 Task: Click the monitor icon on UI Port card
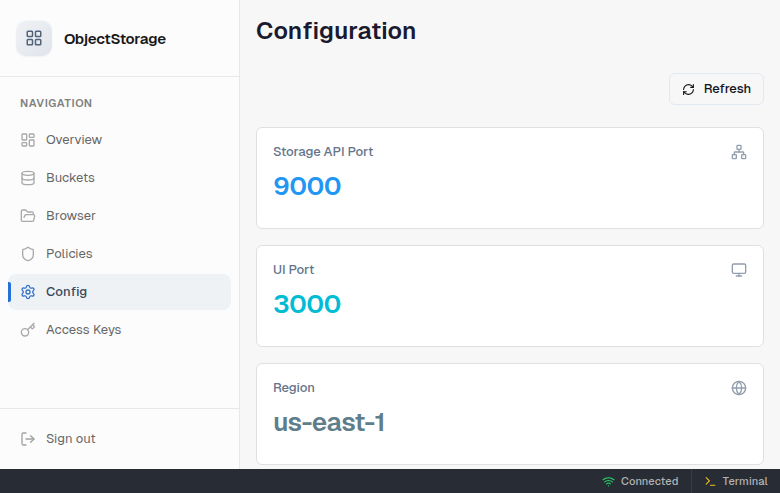[739, 270]
